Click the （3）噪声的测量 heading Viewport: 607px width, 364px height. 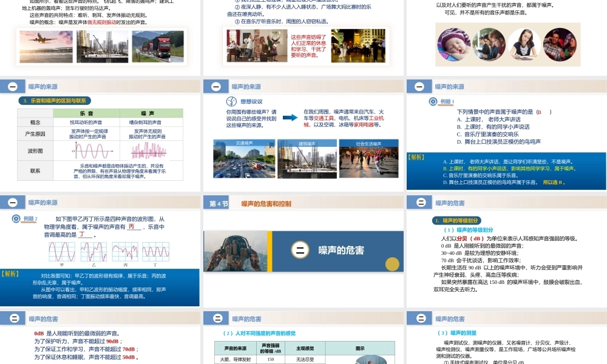point(457,332)
